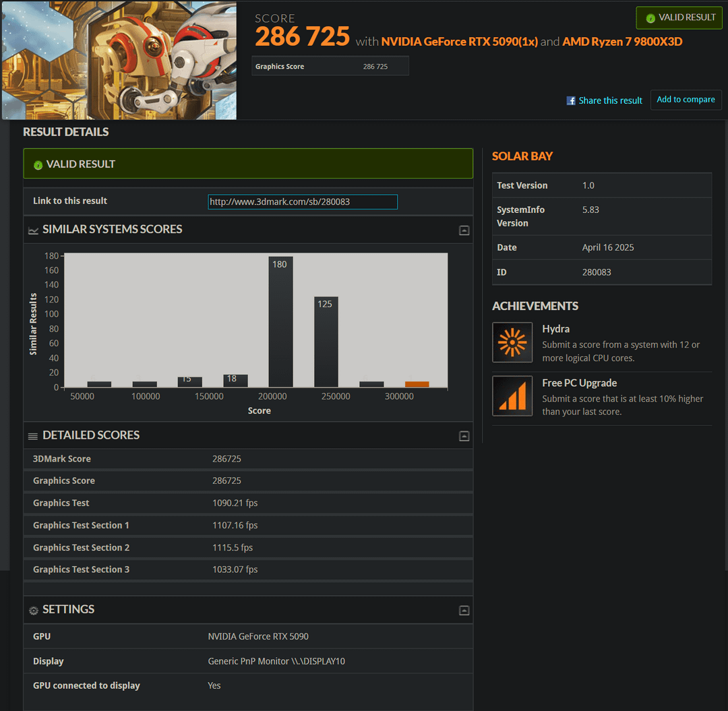The width and height of the screenshot is (728, 711).
Task: Click the Solar Bay benchmark thumbnail image
Action: 119,61
